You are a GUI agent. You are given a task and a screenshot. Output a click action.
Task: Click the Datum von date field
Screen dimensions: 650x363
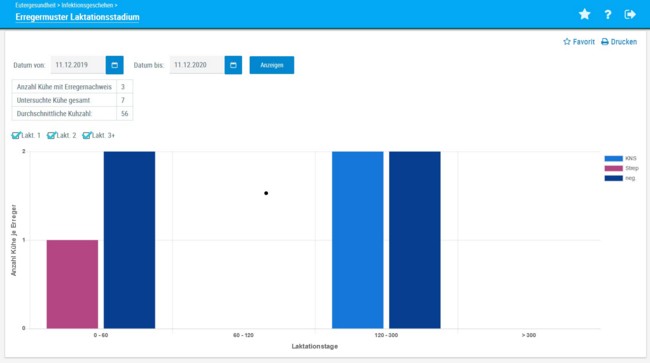tap(78, 65)
